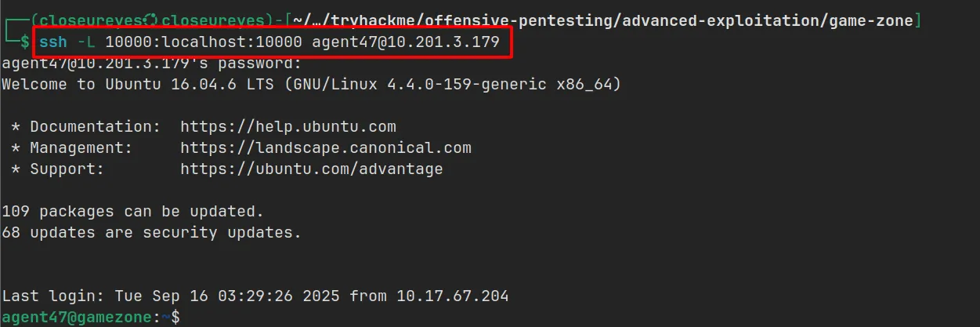Click the agent47@10.201.3.179 target in the command

click(x=405, y=42)
